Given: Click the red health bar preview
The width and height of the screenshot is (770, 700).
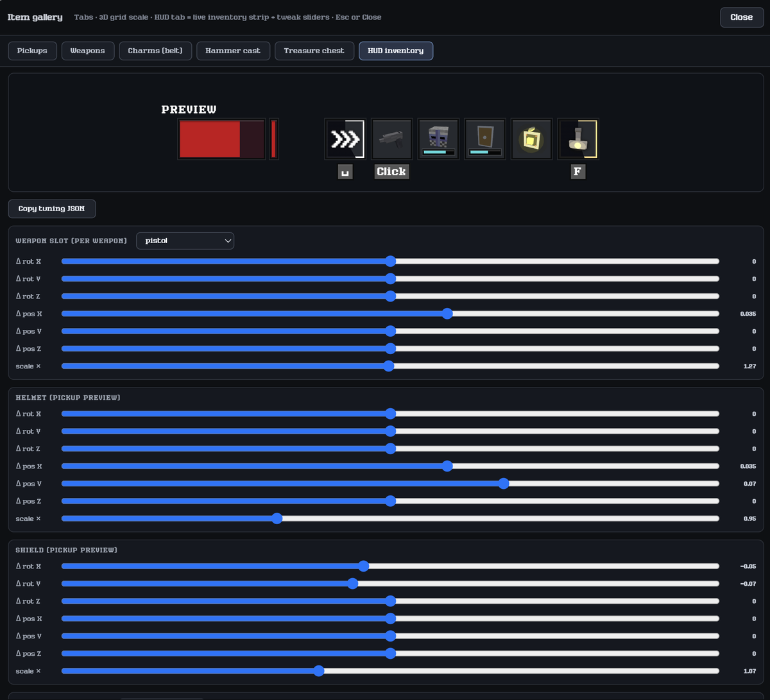Looking at the screenshot, I should pos(221,139).
